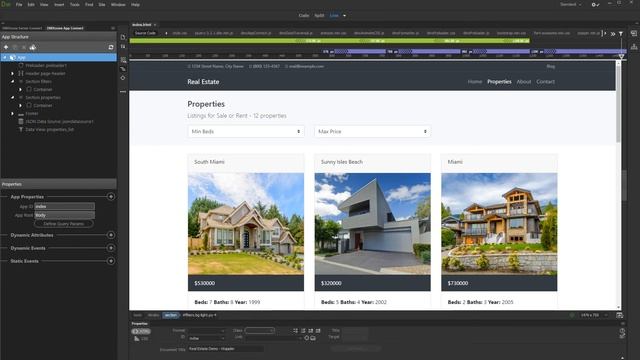
Task: Click the green media query bar
Action: click(x=330, y=41)
